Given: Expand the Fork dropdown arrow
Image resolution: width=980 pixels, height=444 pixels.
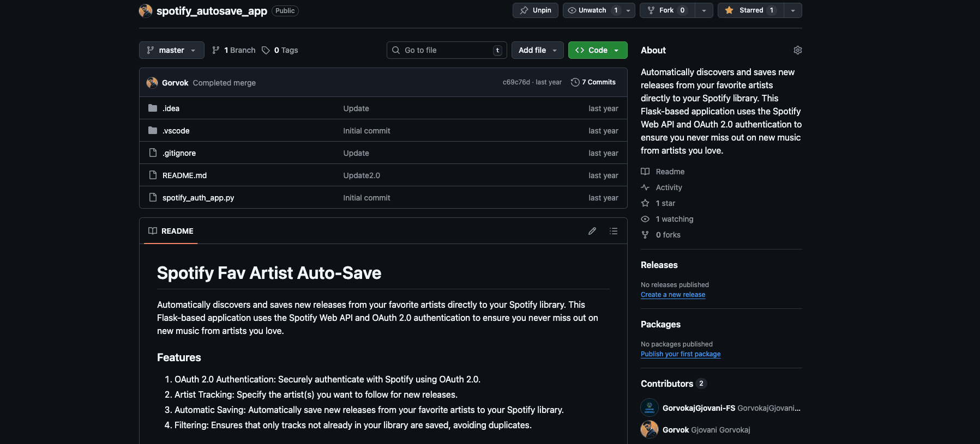Looking at the screenshot, I should coord(704,10).
